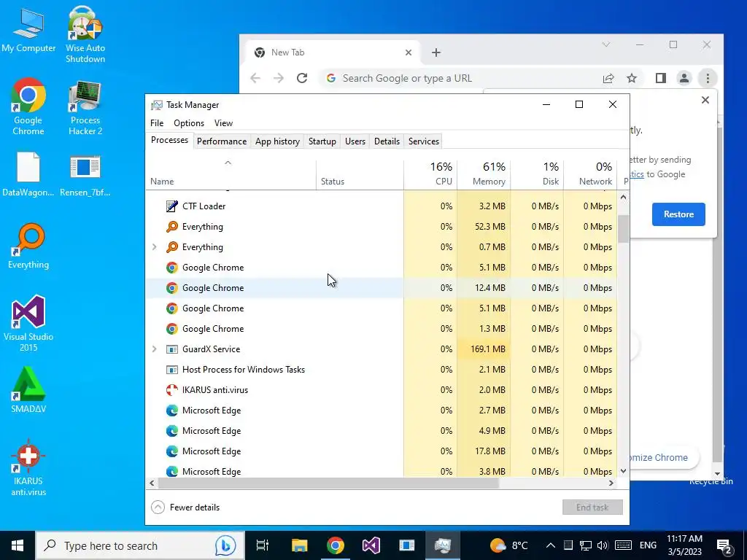Open Chrome's side panel icon
The image size is (747, 560).
[x=661, y=78]
